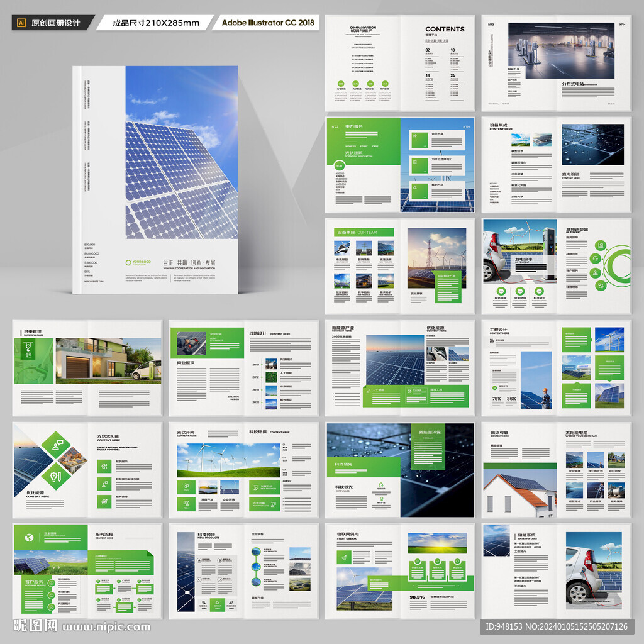Screen dimensions: 644x644
Task: Click the cover slogan 合作·共赢·创新·发展
Action: [x=189, y=262]
